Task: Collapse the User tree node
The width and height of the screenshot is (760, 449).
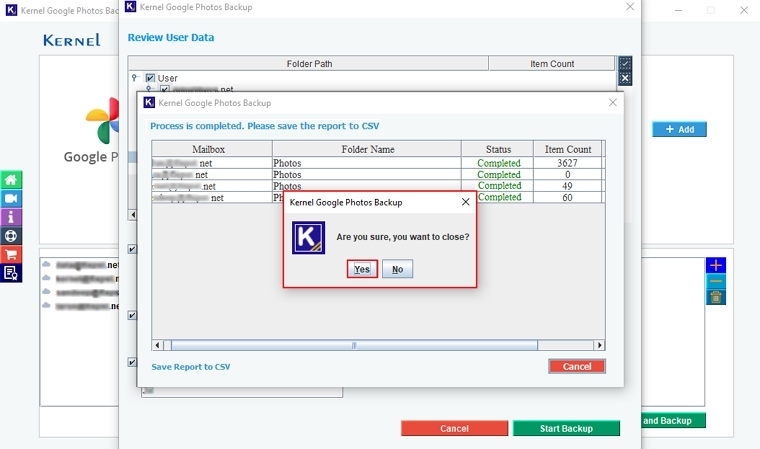Action: click(135, 78)
